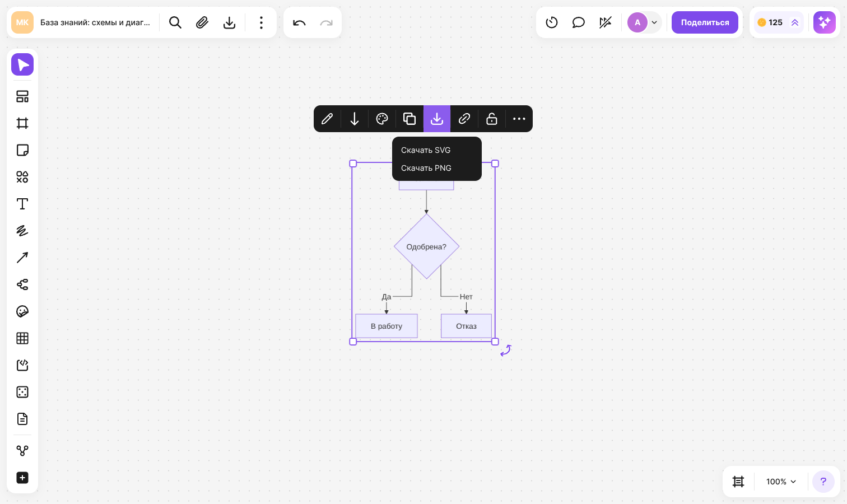Toggle the cursor visibility icon
Image resolution: width=847 pixels, height=504 pixels.
click(606, 22)
